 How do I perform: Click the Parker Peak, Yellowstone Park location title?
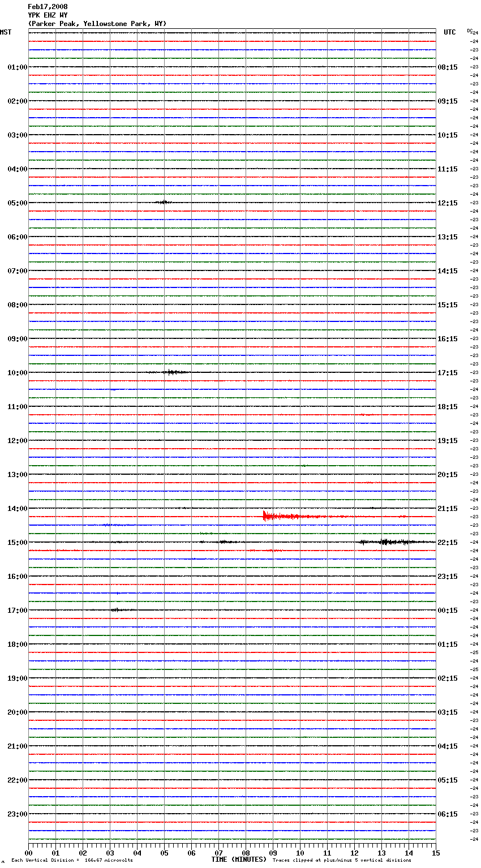click(x=97, y=24)
